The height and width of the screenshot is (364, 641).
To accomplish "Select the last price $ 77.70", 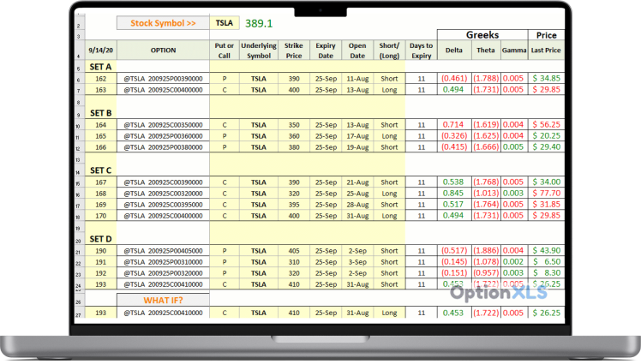I will (x=546, y=194).
